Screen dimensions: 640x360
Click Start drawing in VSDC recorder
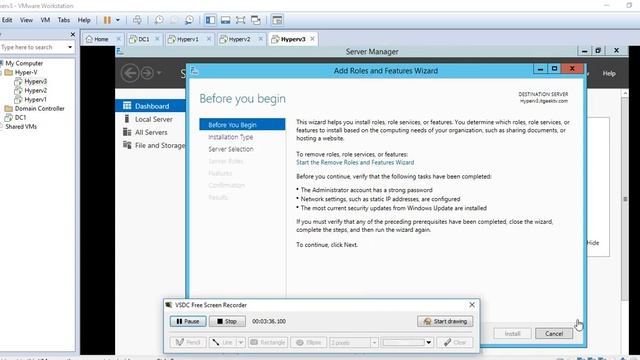[445, 321]
